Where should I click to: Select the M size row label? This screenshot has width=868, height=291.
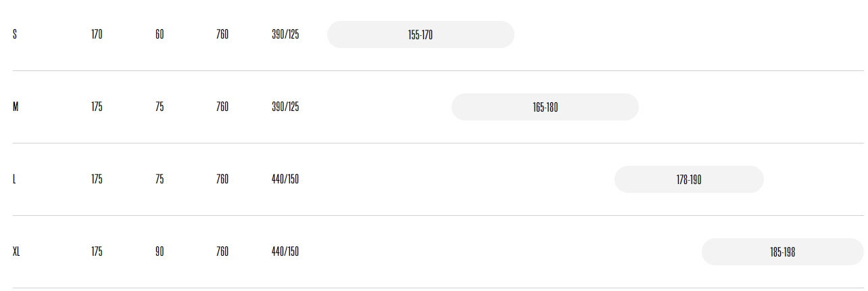(16, 107)
